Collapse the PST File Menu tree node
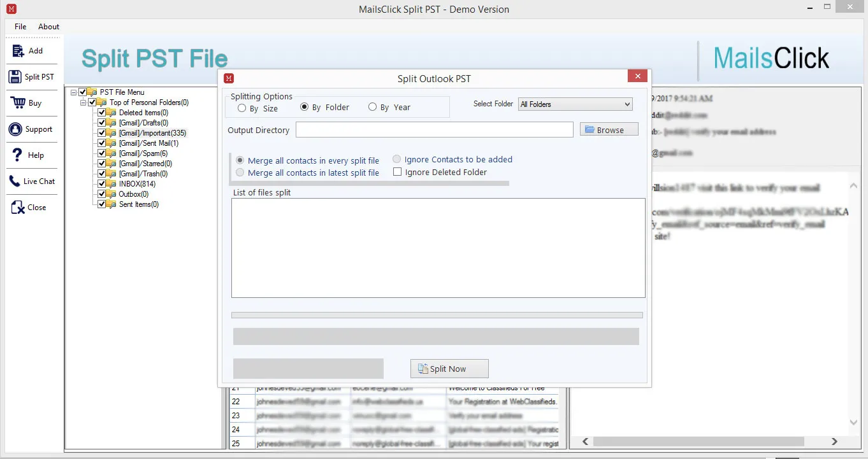868x459 pixels. (x=74, y=92)
